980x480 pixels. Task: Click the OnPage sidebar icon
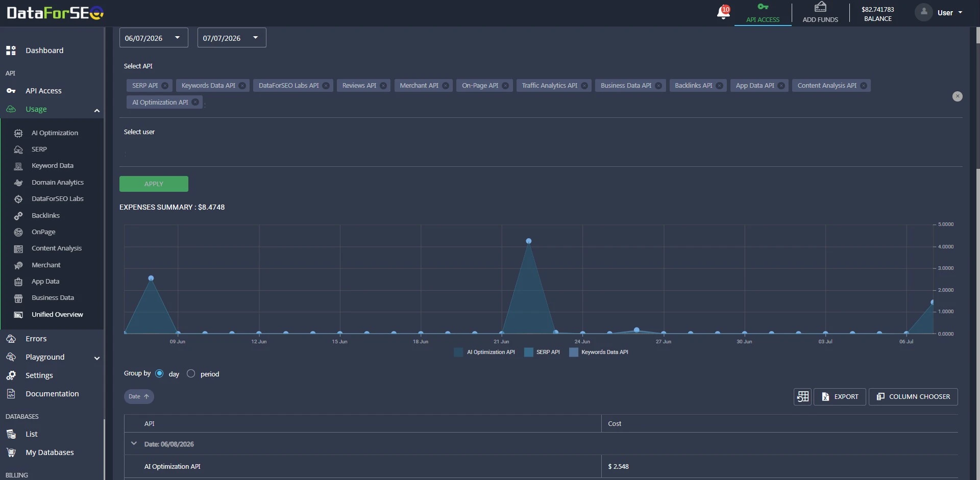coord(18,232)
